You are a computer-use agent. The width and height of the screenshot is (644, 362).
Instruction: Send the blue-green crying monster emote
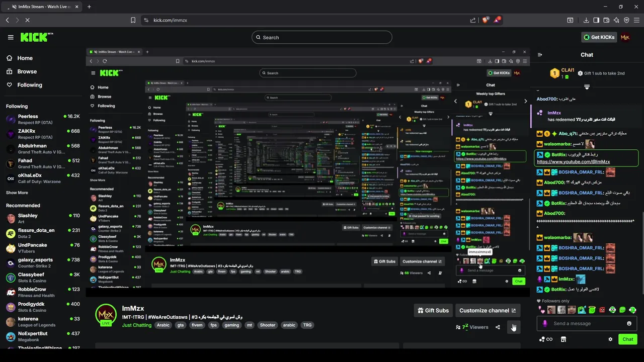click(x=582, y=310)
